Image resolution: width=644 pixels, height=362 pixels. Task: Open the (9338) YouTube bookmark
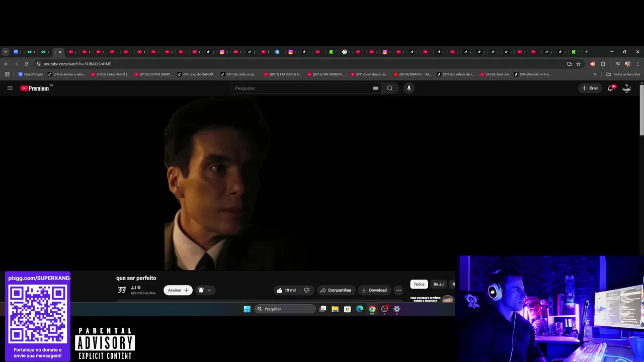tap(495, 74)
